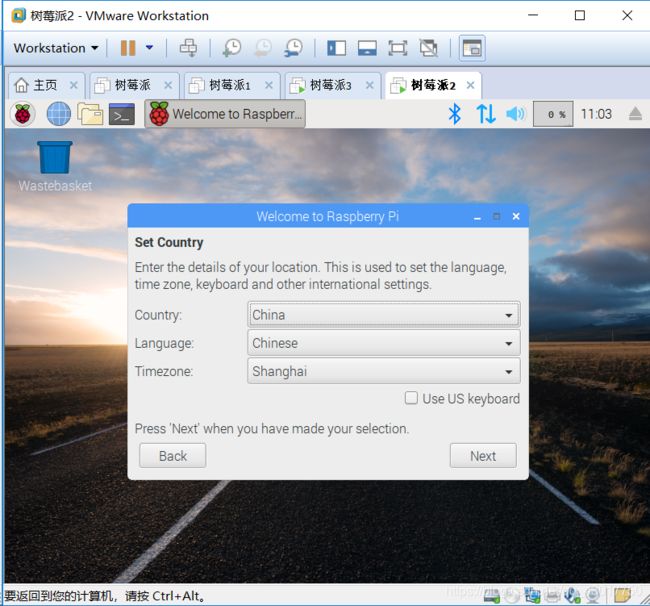Image resolution: width=650 pixels, height=606 pixels.
Task: Open the Raspberry Pi start menu
Action: click(23, 114)
